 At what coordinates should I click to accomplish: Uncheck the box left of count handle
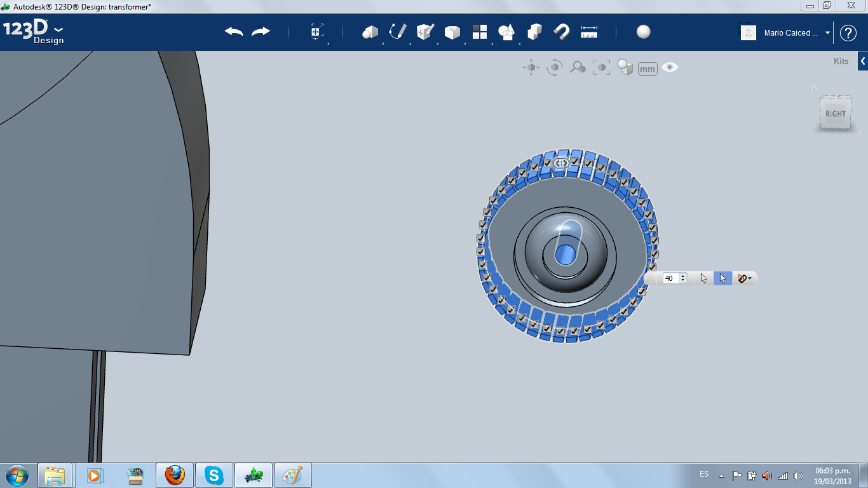[x=547, y=163]
